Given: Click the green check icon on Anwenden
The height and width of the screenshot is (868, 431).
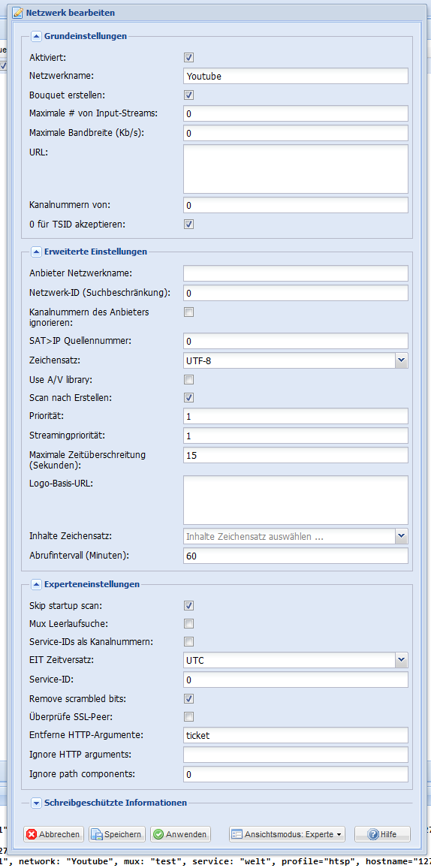Looking at the screenshot, I should coord(158,833).
